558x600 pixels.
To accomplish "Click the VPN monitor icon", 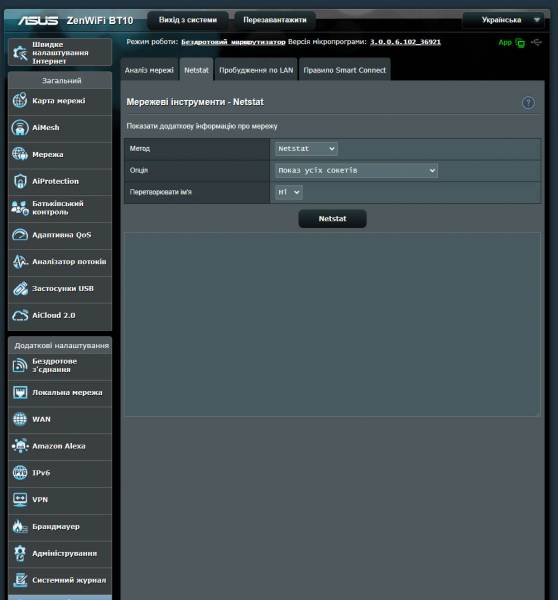I will pos(20,500).
